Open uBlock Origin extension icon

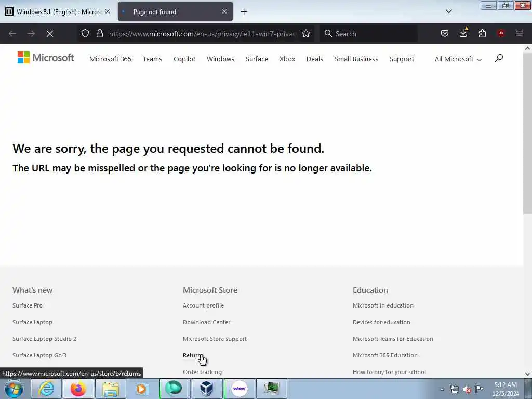click(x=501, y=33)
